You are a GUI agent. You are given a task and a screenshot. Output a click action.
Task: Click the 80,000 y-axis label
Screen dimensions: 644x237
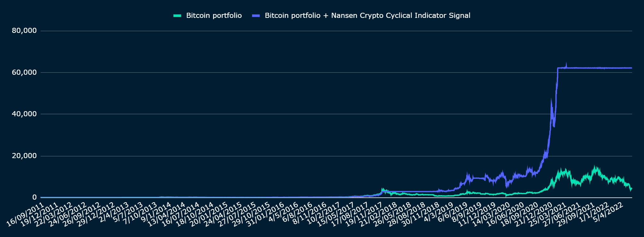pos(24,31)
